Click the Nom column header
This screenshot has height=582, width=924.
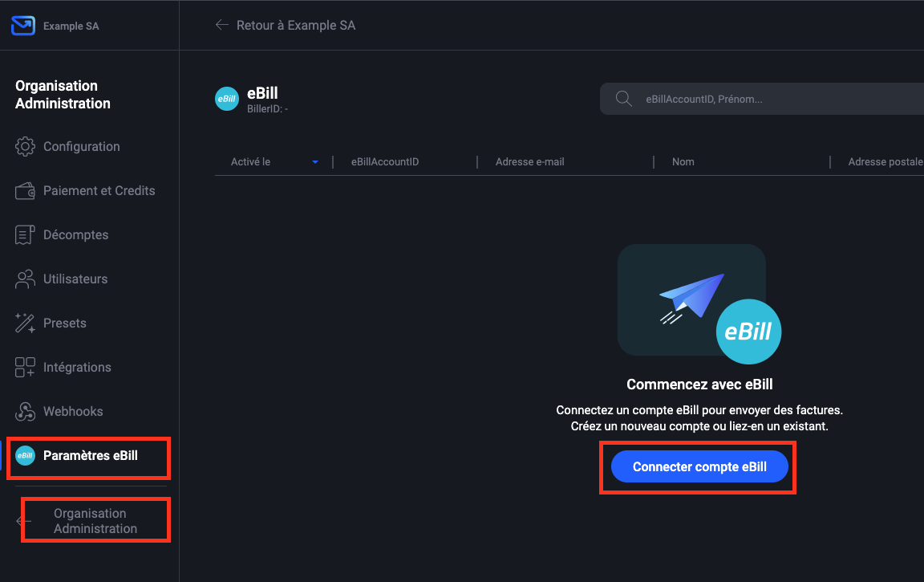tap(683, 161)
